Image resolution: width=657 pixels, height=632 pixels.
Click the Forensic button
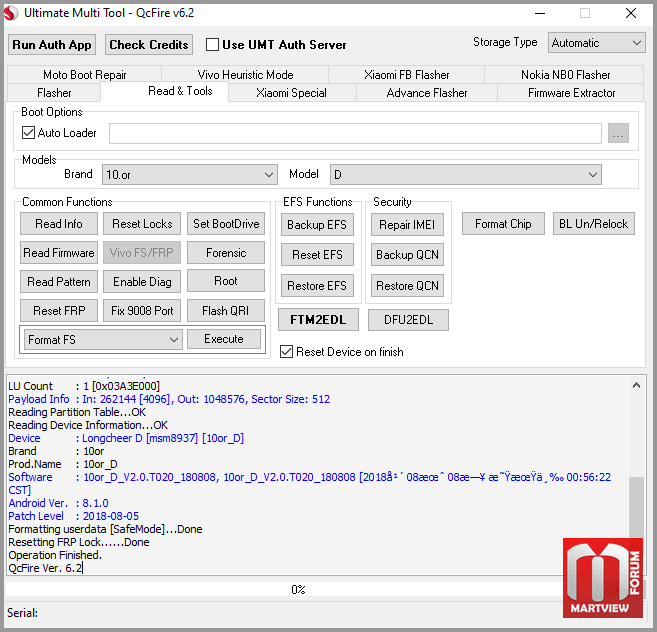[x=226, y=253]
